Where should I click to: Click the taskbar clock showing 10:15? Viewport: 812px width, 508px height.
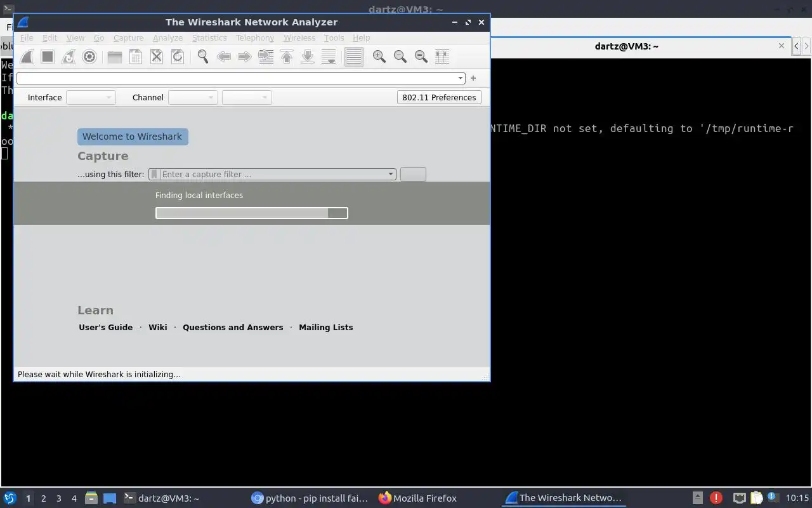[797, 498]
